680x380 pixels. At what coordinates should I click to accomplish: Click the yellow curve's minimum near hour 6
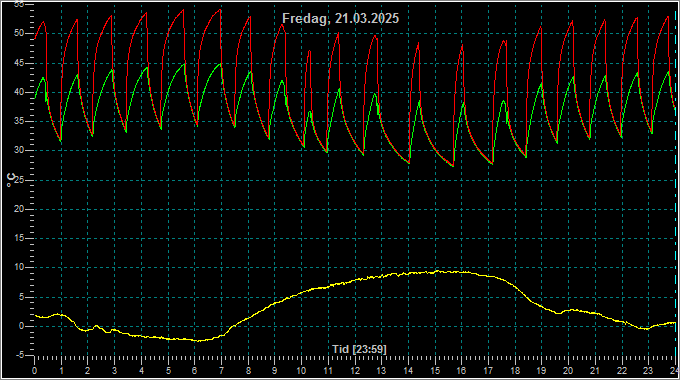pos(198,341)
